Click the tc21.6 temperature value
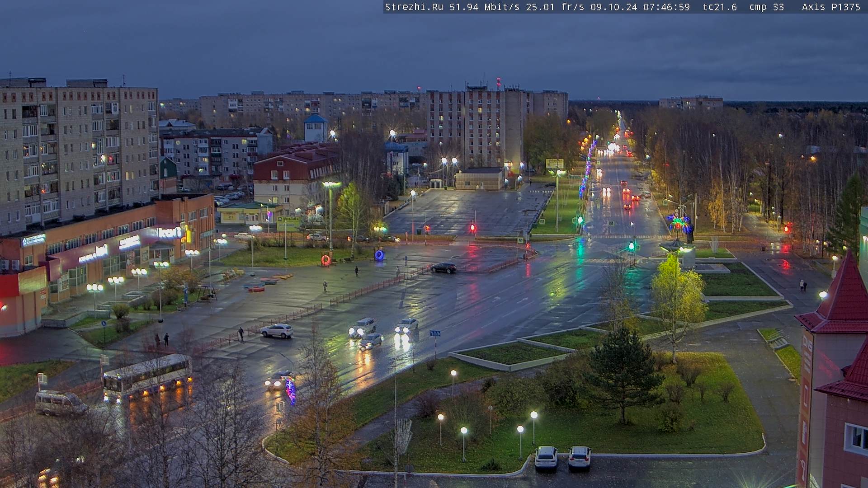 tap(720, 7)
